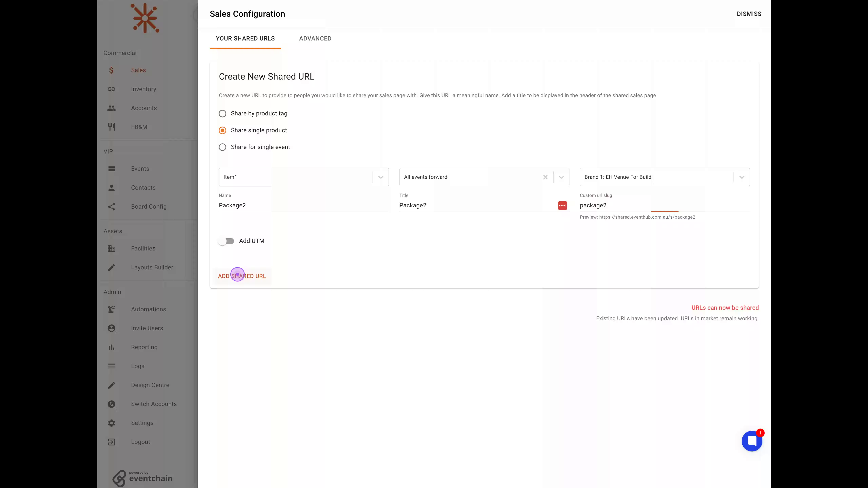
Task: Click the Contacts person icon
Action: coord(112,188)
